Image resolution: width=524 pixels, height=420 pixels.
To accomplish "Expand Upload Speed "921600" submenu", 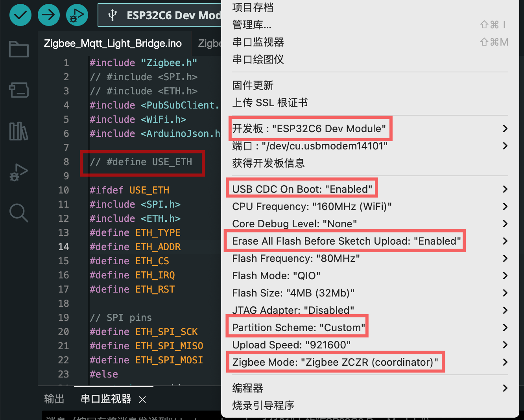I will click(370, 345).
